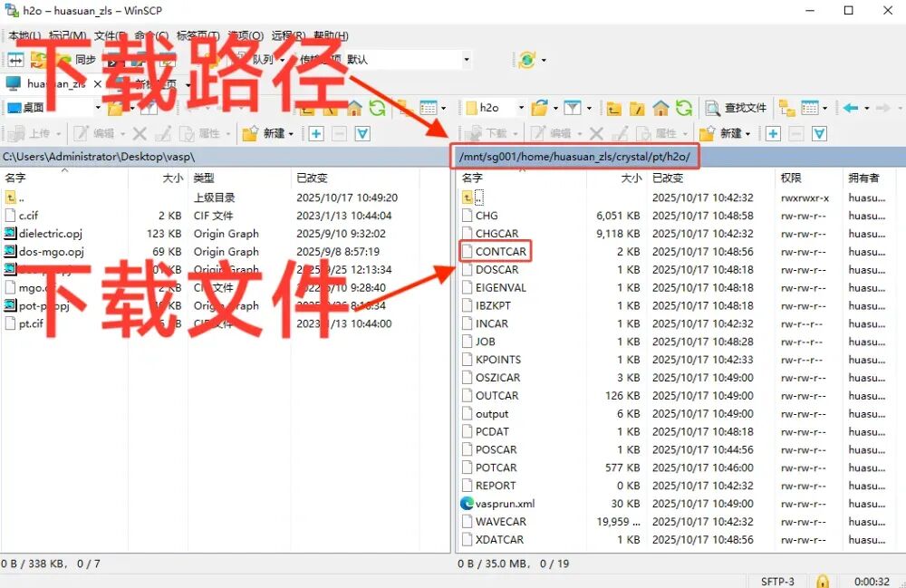Click the remote panel filter icon

point(572,108)
